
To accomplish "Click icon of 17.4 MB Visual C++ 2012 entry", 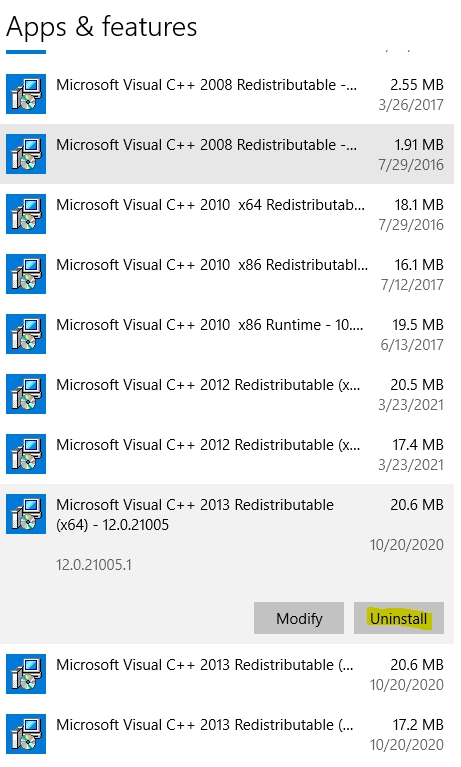I will coord(26,454).
